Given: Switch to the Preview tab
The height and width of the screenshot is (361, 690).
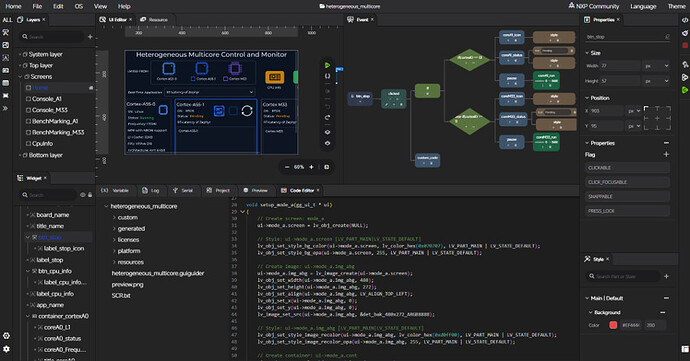Looking at the screenshot, I should 256,191.
